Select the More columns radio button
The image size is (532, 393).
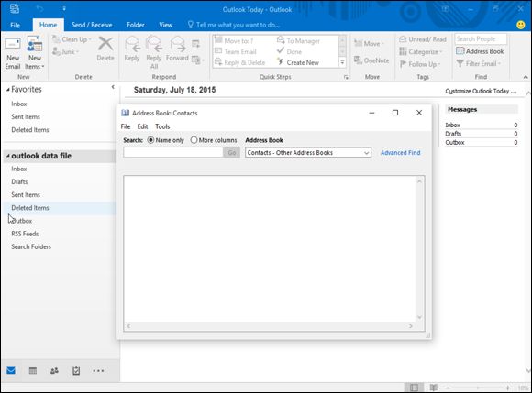click(194, 140)
